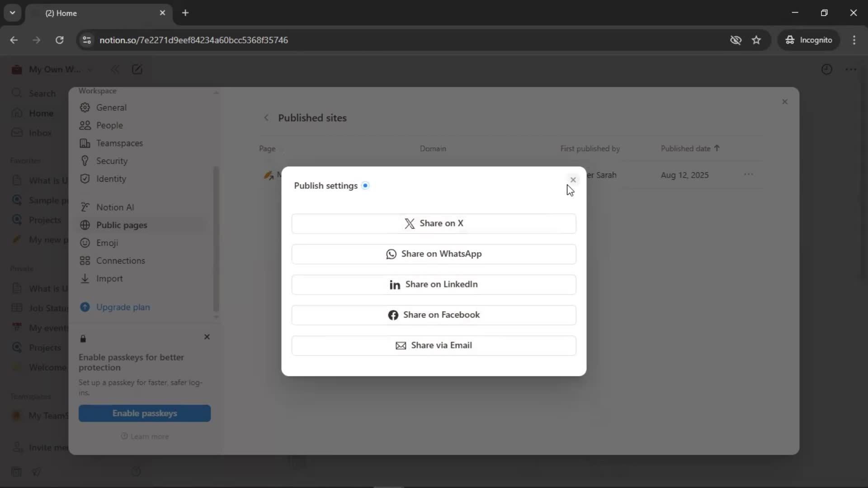Share the page via Email

coord(434,345)
